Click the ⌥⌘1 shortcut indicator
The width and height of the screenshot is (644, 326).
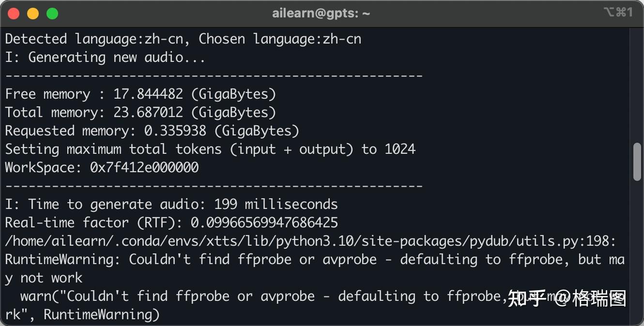point(618,13)
